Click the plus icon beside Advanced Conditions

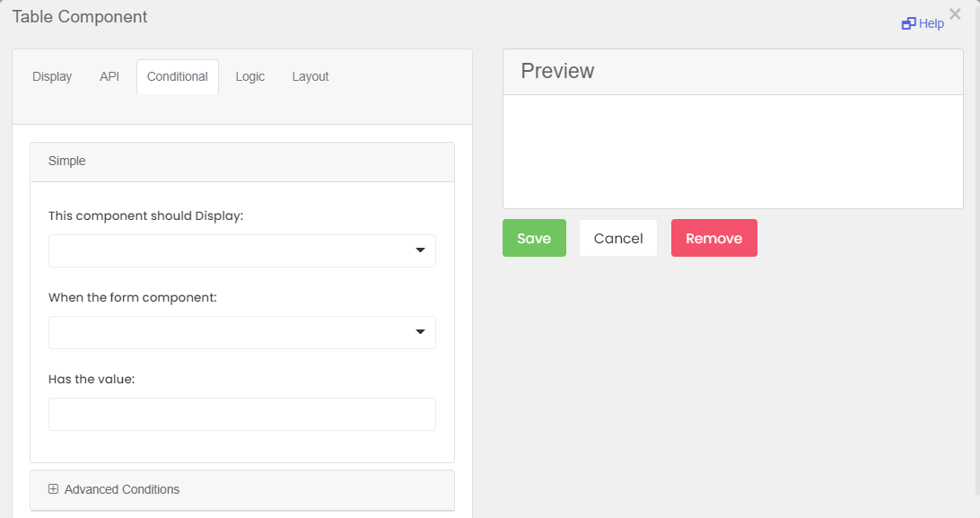[x=53, y=489]
